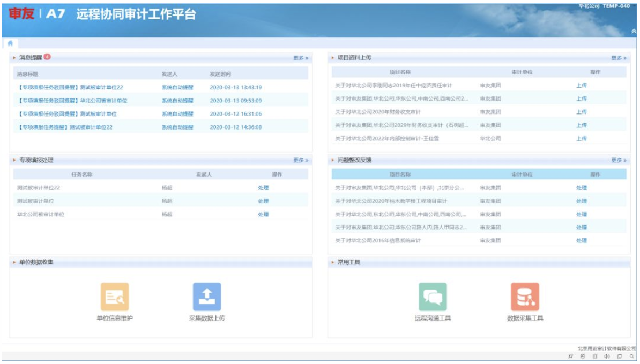Image resolution: width=640 pixels, height=364 pixels.
Task: Click 处理 for the 华北公司被审计单位 task
Action: pos(263,214)
